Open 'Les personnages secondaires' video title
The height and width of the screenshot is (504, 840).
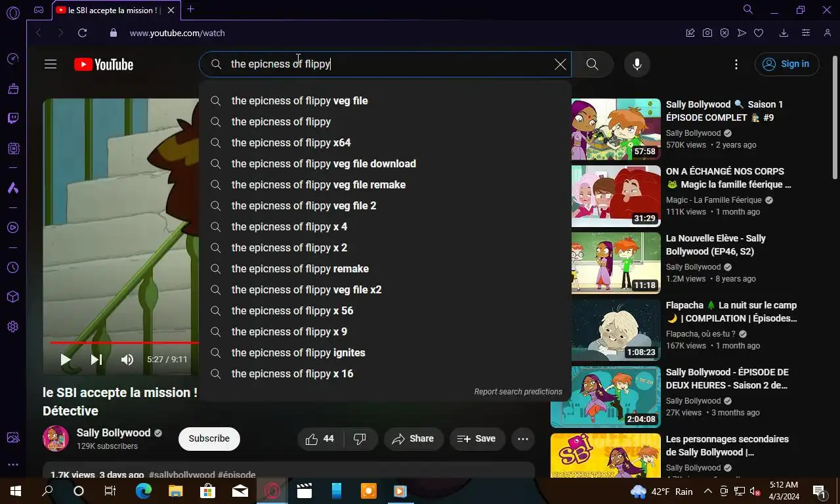[x=727, y=446]
